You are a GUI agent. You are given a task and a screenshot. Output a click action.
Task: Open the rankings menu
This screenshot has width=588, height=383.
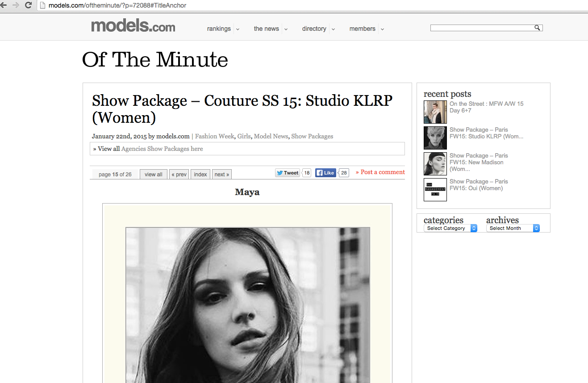tap(219, 29)
